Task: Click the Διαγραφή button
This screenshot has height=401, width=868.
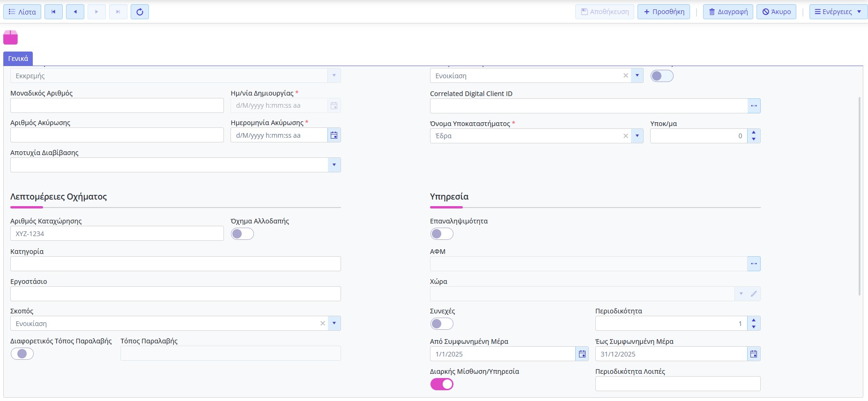Action: coord(728,12)
